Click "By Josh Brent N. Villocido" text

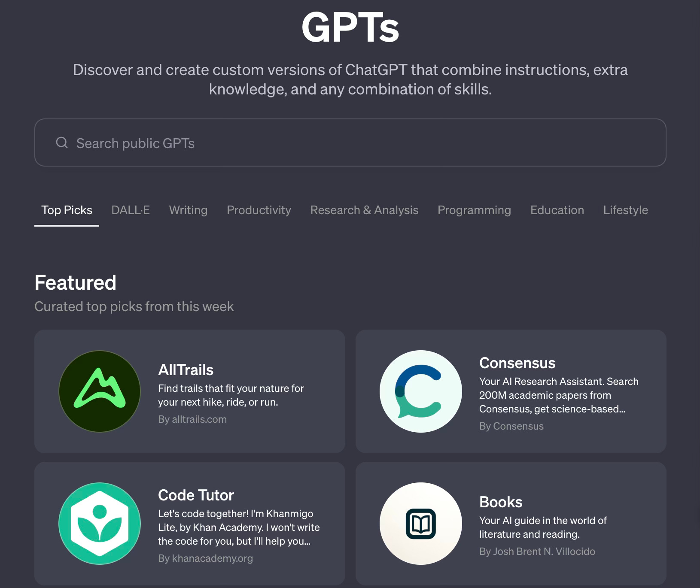537,552
